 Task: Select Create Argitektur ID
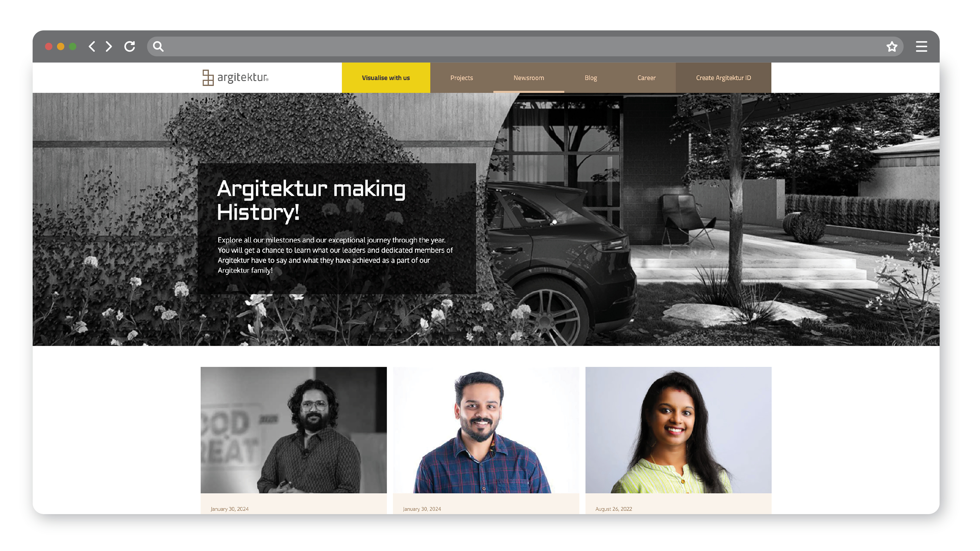tap(723, 78)
